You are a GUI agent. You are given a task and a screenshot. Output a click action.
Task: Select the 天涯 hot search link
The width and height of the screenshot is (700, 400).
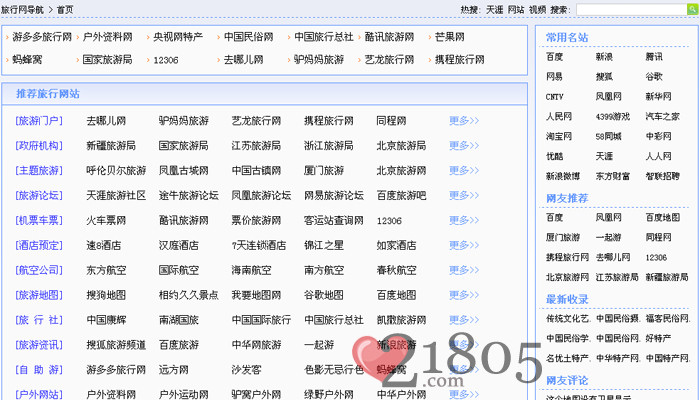point(494,9)
